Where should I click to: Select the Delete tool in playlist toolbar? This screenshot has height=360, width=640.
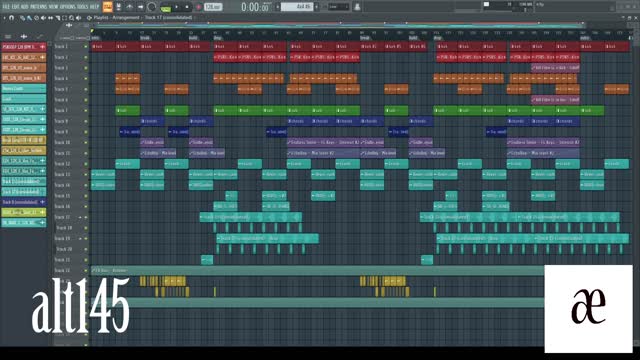[x=36, y=18]
